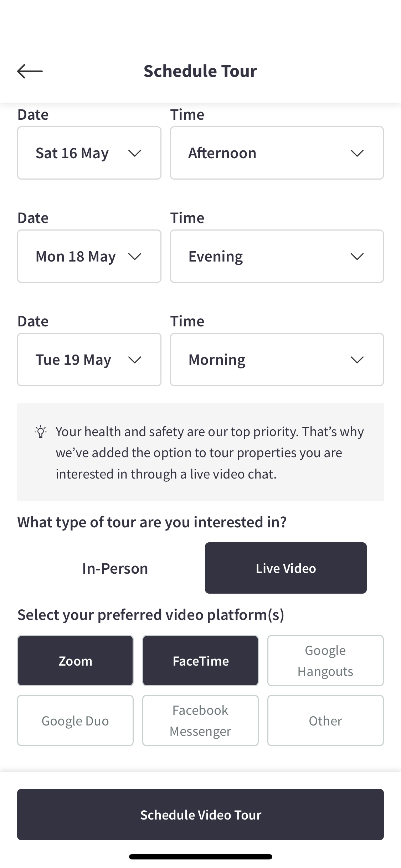
Task: Switch to In-Person tour type
Action: (115, 568)
